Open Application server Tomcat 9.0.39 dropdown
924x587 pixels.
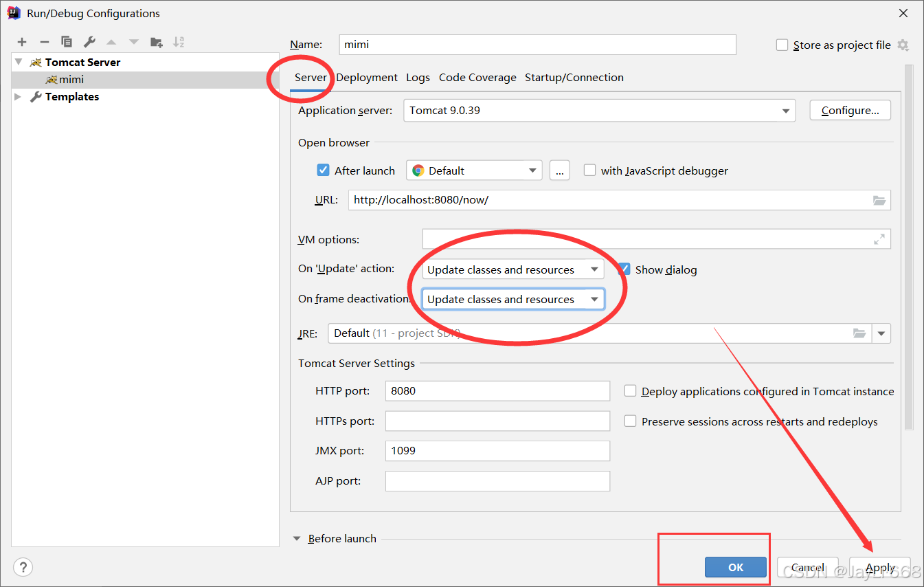600,111
